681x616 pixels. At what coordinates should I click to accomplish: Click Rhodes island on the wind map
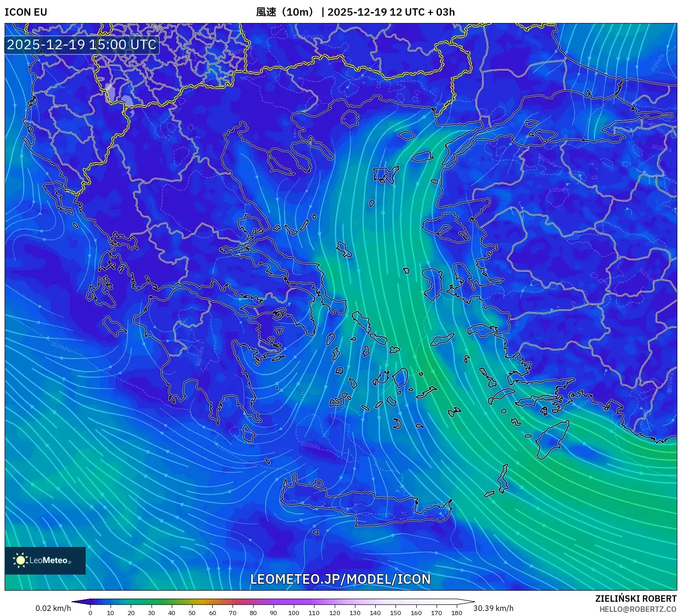(x=551, y=440)
